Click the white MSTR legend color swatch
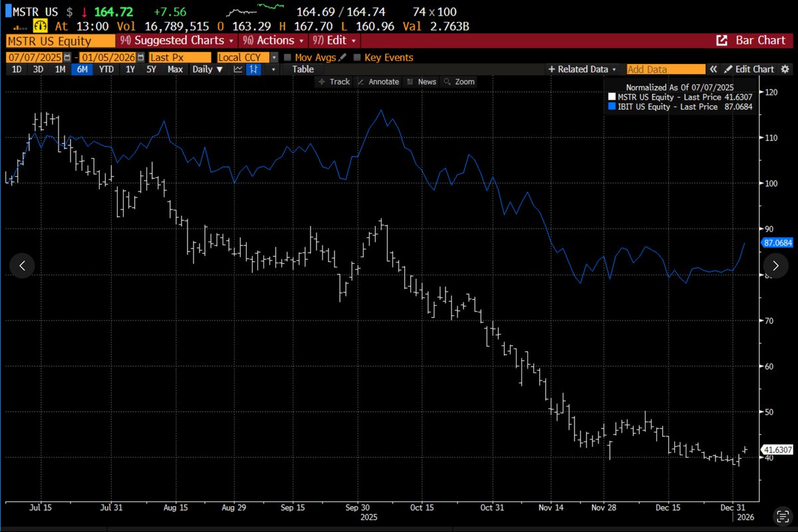Image resolution: width=798 pixels, height=532 pixels. pos(612,97)
